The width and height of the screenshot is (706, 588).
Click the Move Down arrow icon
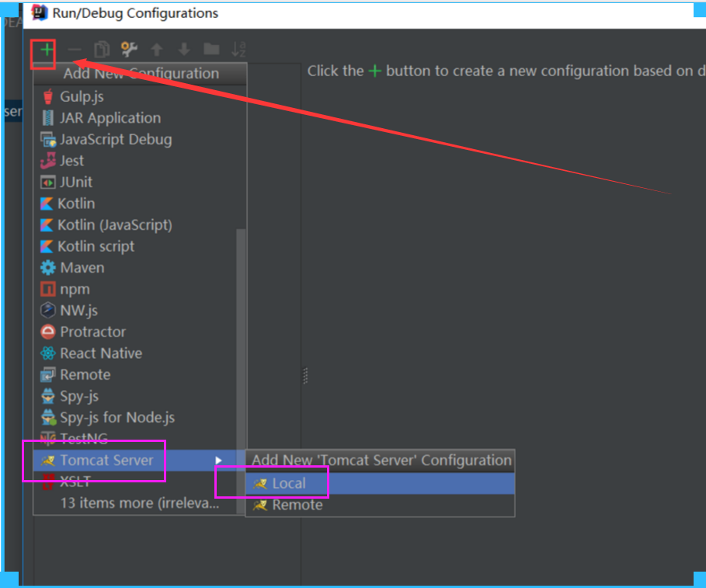tap(184, 50)
